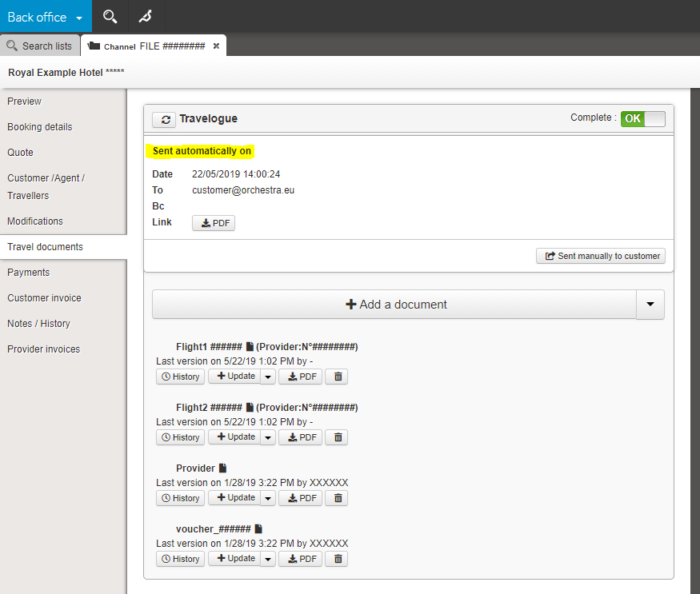This screenshot has height=594, width=700.
Task: Close the Channel FILE tab
Action: coord(216,46)
